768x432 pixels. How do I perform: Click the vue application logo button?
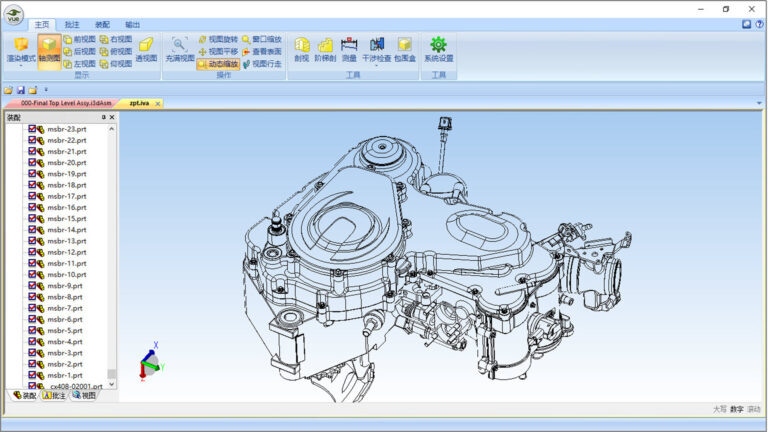pos(14,14)
